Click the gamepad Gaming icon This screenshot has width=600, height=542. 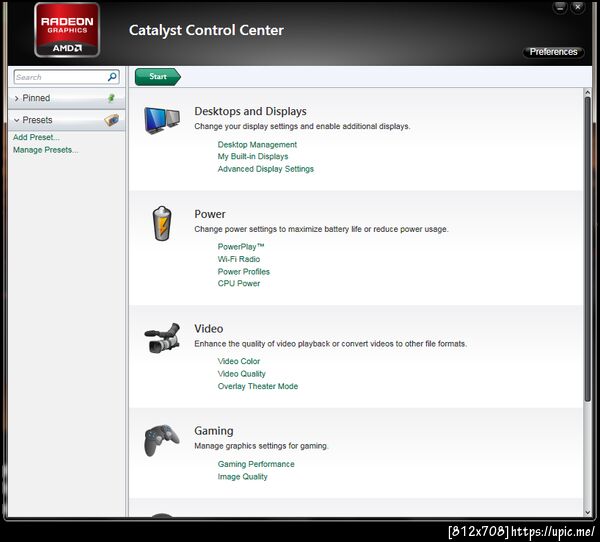click(x=161, y=440)
